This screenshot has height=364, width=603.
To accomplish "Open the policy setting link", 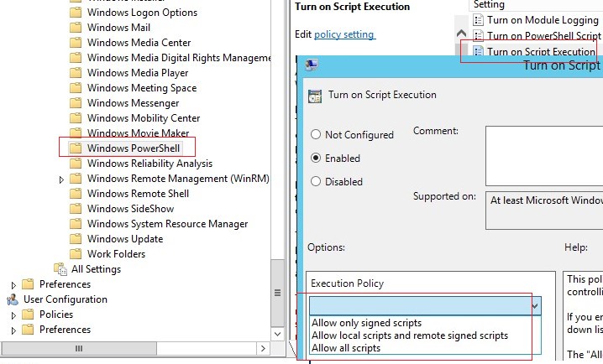I will coord(344,34).
